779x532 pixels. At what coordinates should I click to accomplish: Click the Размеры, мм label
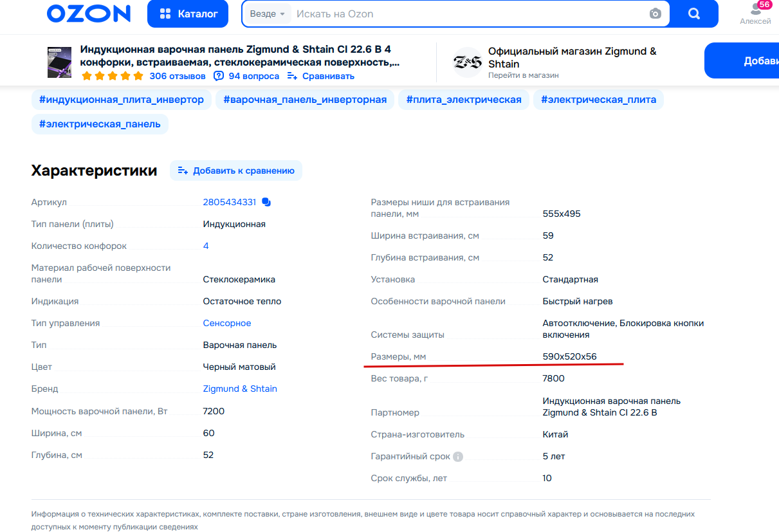399,356
